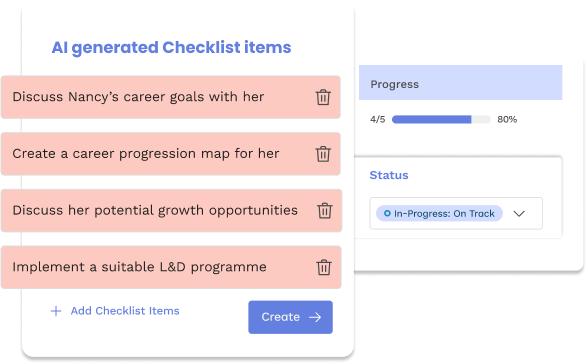This screenshot has width=587, height=364.
Task: Select the Progress header tab
Action: click(x=460, y=82)
